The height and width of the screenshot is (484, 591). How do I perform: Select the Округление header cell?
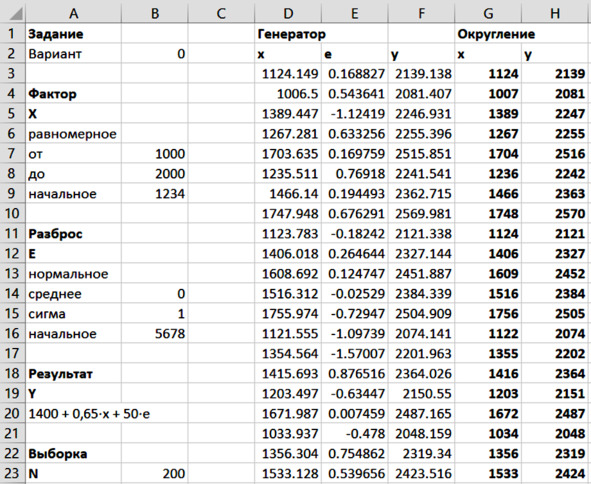coord(488,34)
